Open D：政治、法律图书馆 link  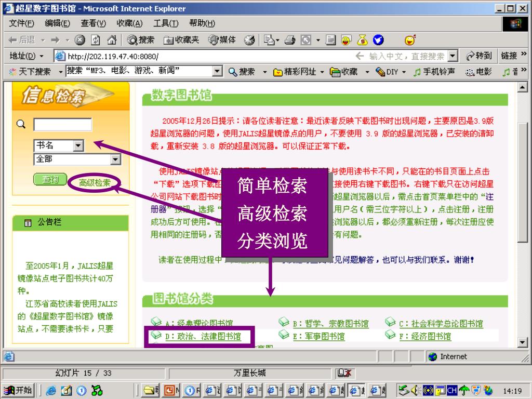[203, 336]
